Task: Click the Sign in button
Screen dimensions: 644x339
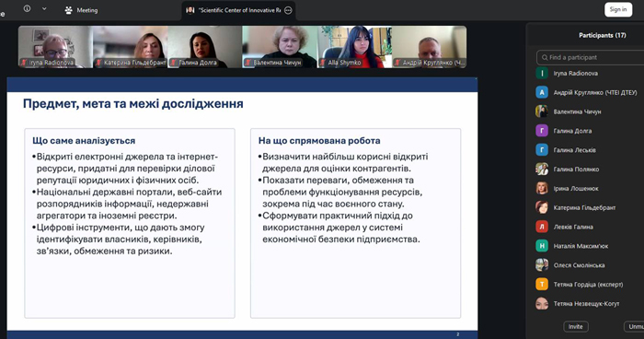Action: 618,9
